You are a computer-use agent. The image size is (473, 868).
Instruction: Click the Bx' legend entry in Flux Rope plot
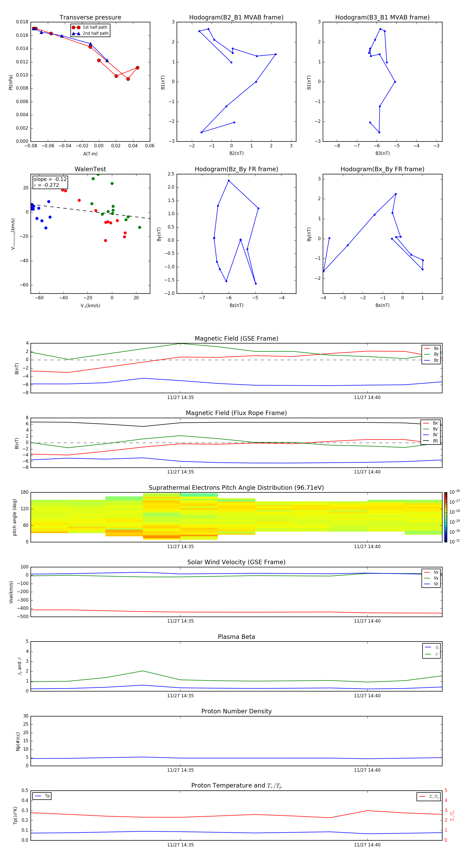431,423
